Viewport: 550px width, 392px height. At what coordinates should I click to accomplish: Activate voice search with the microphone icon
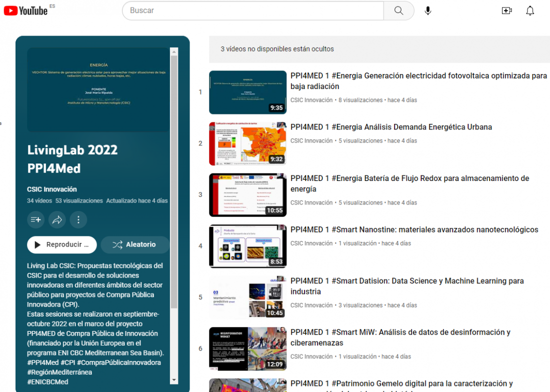(427, 10)
